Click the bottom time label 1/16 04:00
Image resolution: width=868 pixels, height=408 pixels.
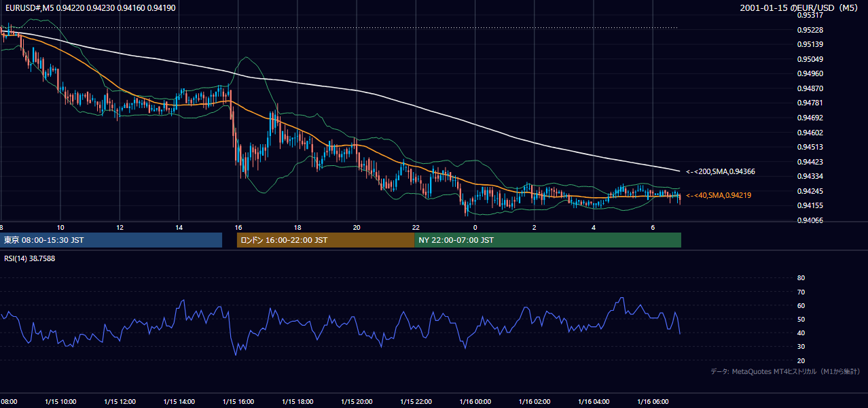594,402
